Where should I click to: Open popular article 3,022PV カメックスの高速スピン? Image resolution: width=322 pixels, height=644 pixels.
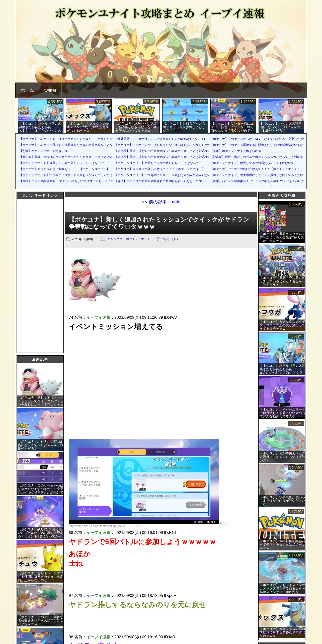tap(282, 617)
